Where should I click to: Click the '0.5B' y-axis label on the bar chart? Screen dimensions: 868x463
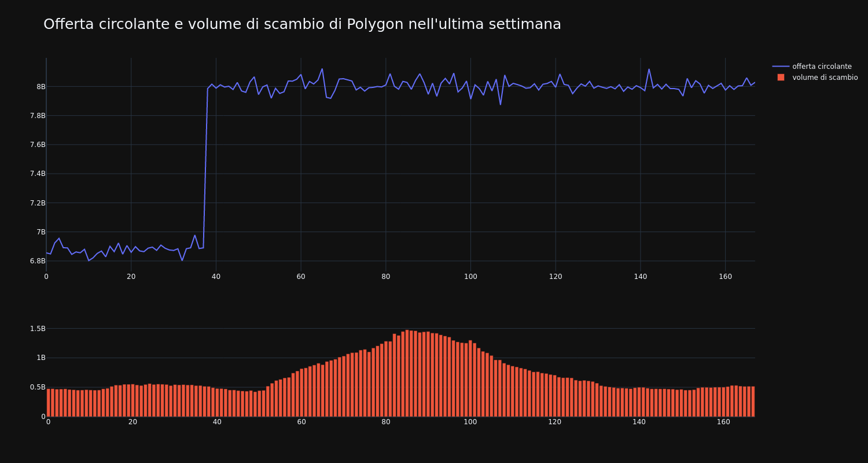(x=38, y=387)
